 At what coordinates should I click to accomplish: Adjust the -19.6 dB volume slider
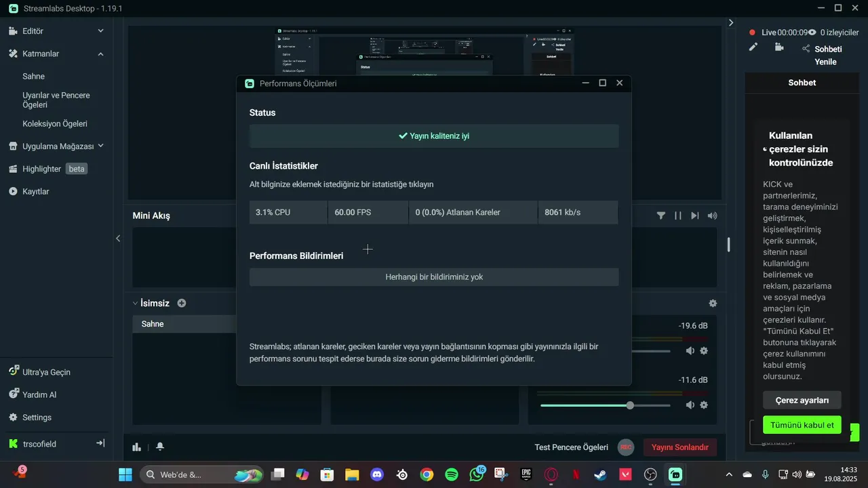[651, 351]
